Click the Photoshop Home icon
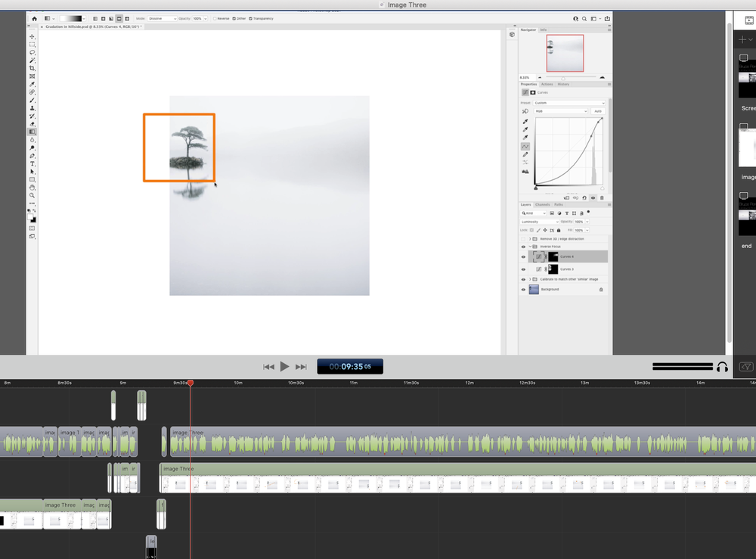 point(34,19)
